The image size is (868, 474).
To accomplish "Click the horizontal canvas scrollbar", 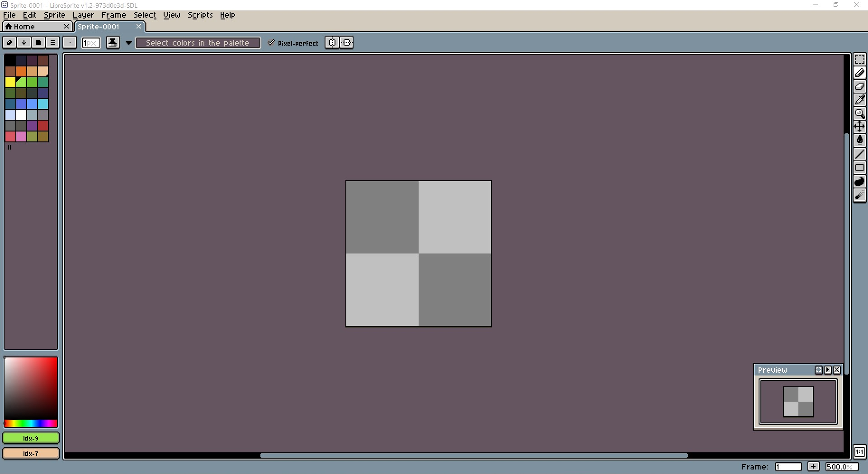I will [x=474, y=455].
